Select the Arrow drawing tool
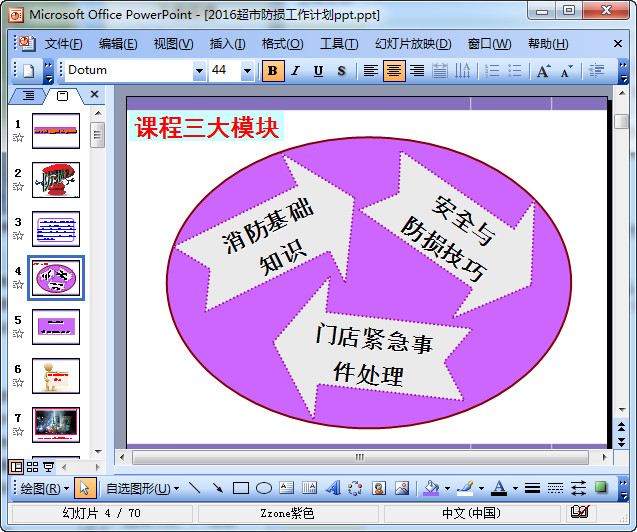Screen dimensions: 637x532 pos(218,488)
